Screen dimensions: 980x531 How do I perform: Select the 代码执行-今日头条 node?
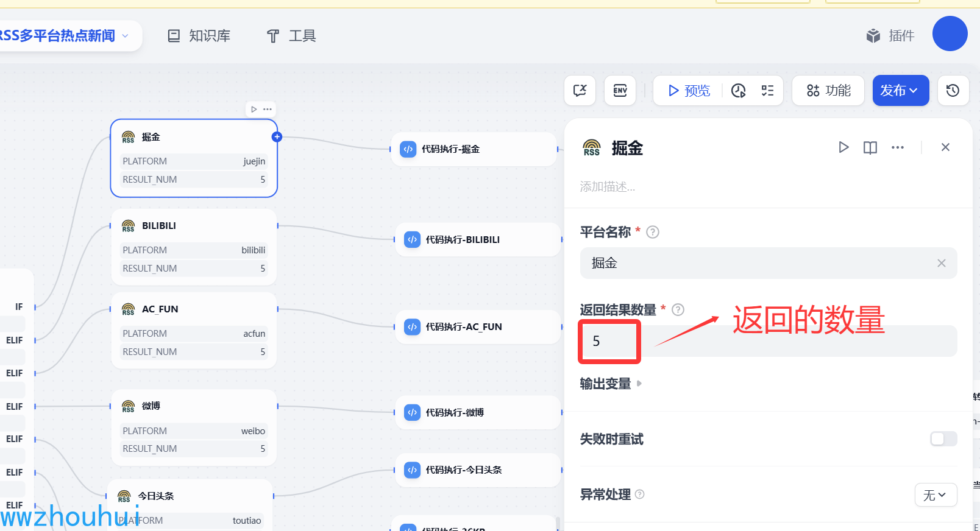(478, 470)
